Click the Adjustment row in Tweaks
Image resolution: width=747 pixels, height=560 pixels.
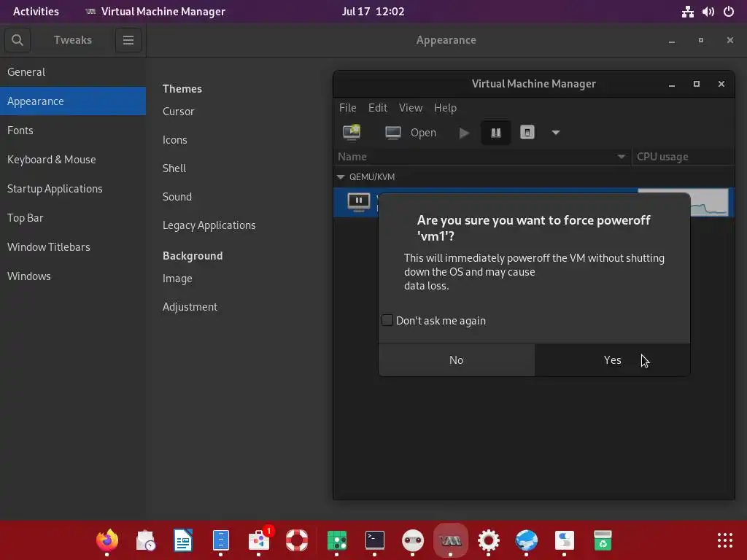(190, 307)
